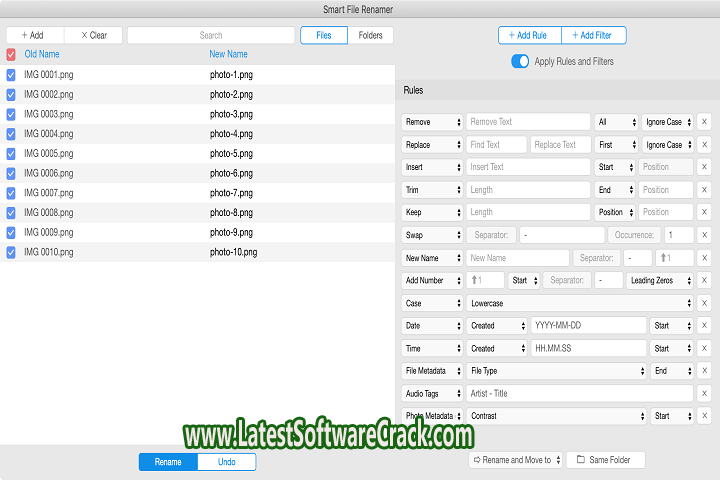Switch to the Folders tab
Image resolution: width=720 pixels, height=480 pixels.
point(370,35)
